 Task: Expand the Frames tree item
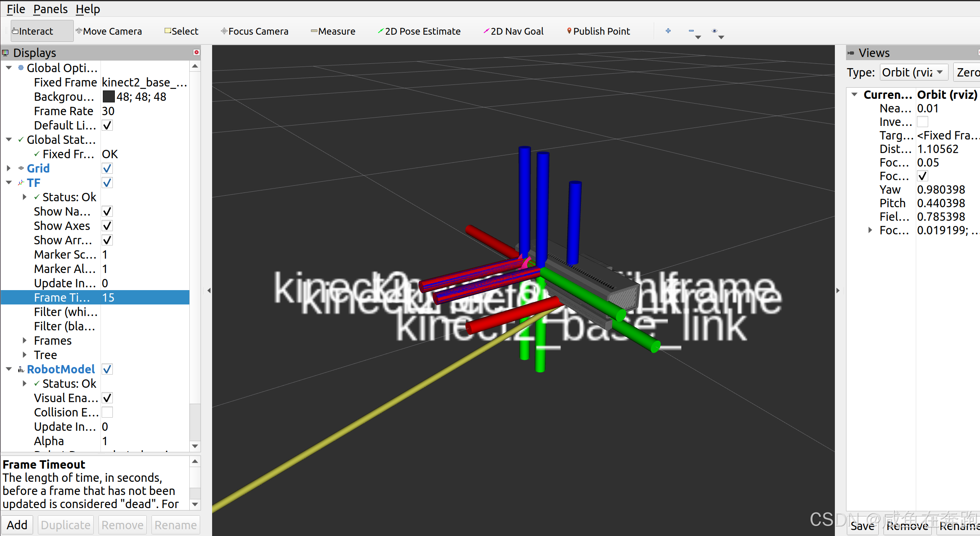point(25,340)
